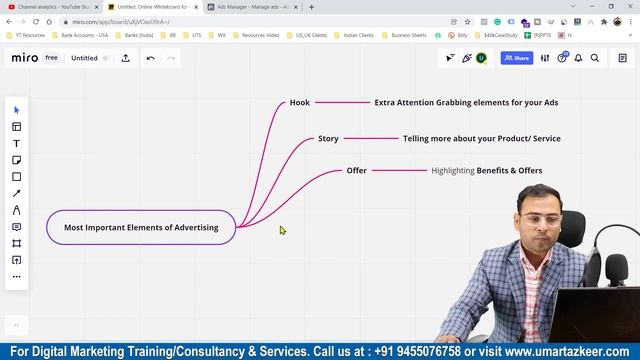Toggle collaborators' cursors icon

[x=450, y=58]
